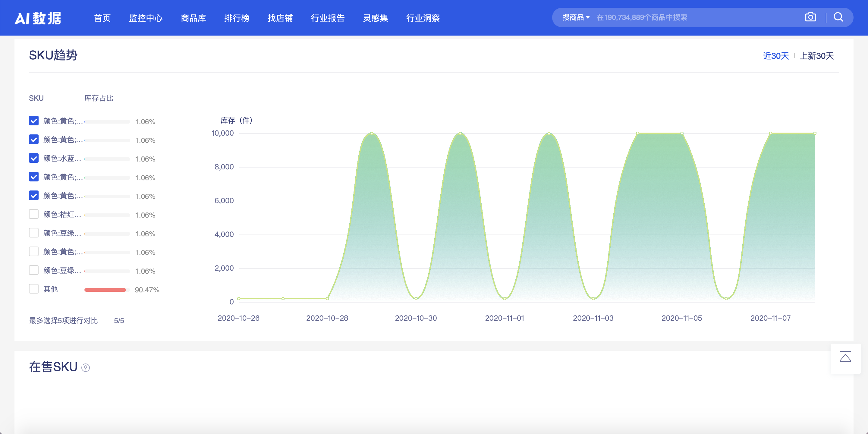The width and height of the screenshot is (868, 434).
Task: Go to the 行业报告 page
Action: (328, 18)
